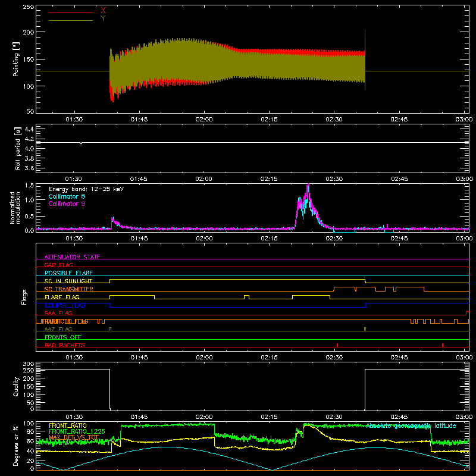Click the 3.8 tick on Roll period axis
The height and width of the screenshot is (476, 476).
[x=29, y=158]
